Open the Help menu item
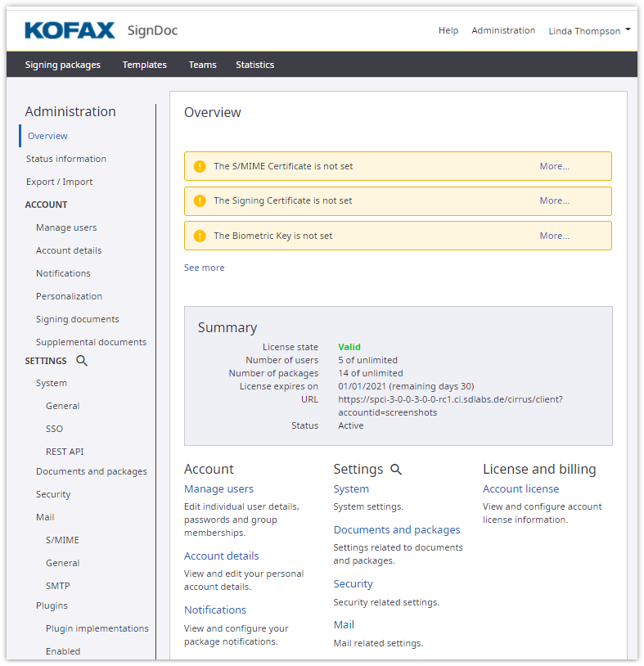Viewport: 644px width, 666px height. point(448,30)
